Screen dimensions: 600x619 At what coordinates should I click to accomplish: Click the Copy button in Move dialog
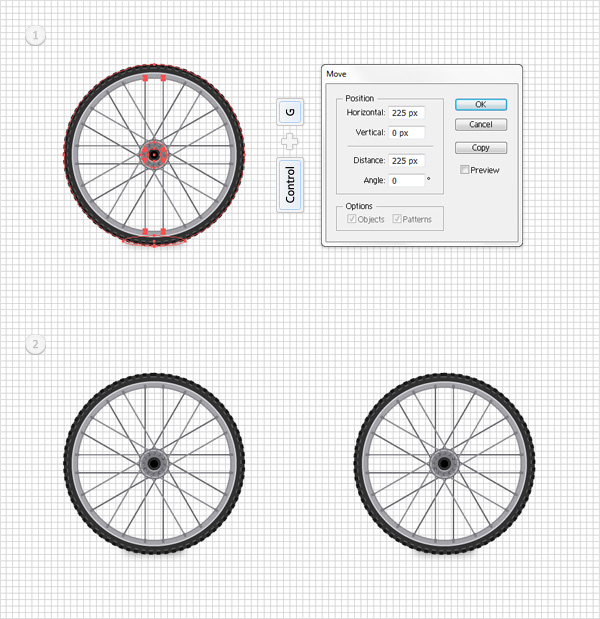(x=480, y=148)
